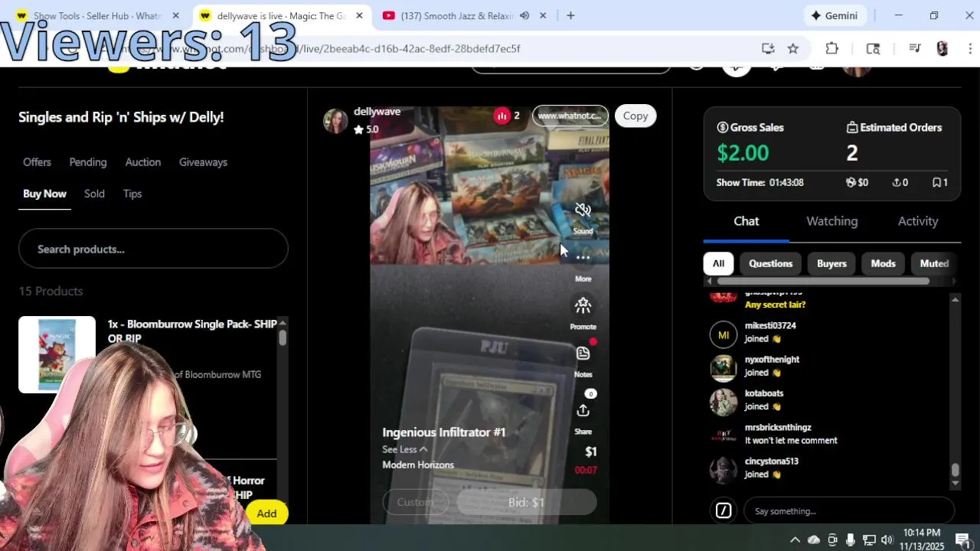The width and height of the screenshot is (980, 551).
Task: Click the www.whatnot.c... link pill
Action: click(x=570, y=116)
